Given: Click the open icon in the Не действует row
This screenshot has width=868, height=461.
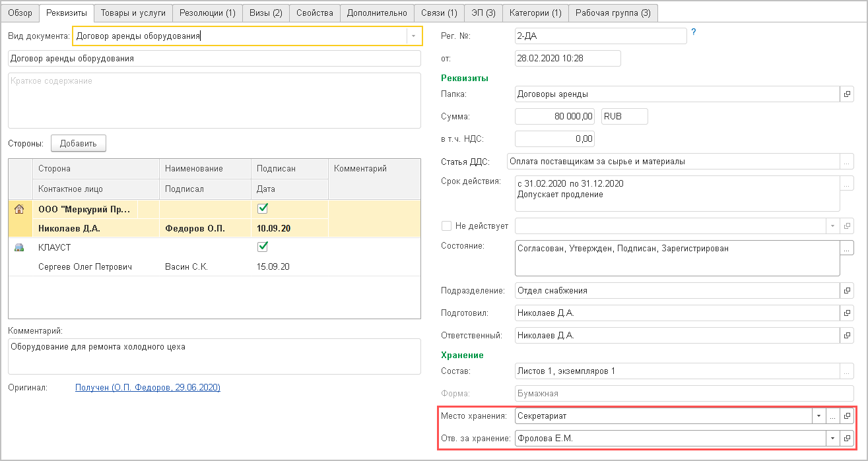Looking at the screenshot, I should [848, 226].
